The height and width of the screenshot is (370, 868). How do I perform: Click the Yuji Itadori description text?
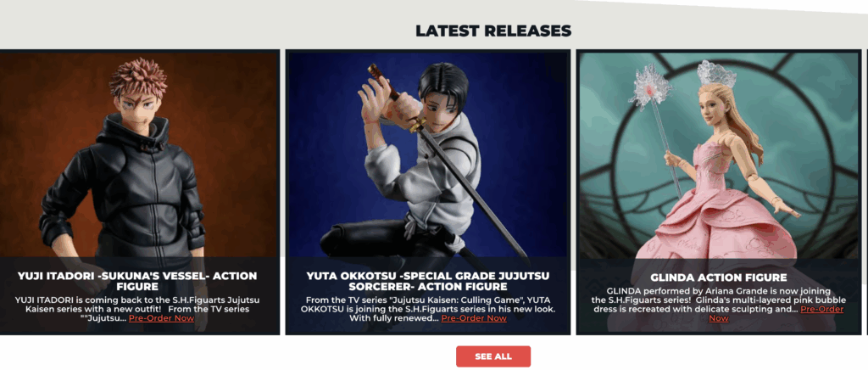click(137, 309)
